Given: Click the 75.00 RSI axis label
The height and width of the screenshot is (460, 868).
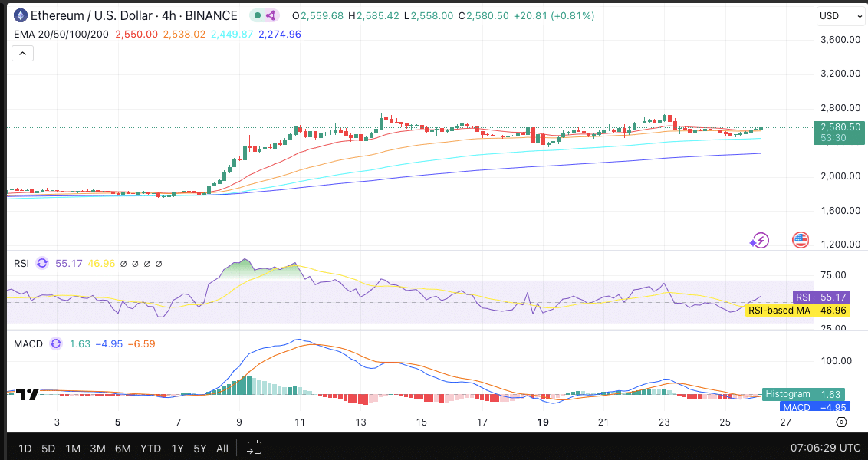Looking at the screenshot, I should point(832,275).
